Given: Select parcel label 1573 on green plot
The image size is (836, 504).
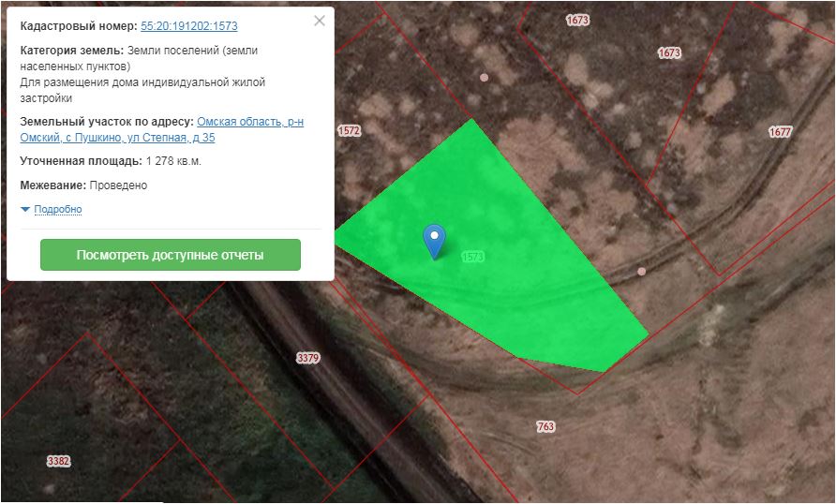Looking at the screenshot, I should pyautogui.click(x=472, y=257).
